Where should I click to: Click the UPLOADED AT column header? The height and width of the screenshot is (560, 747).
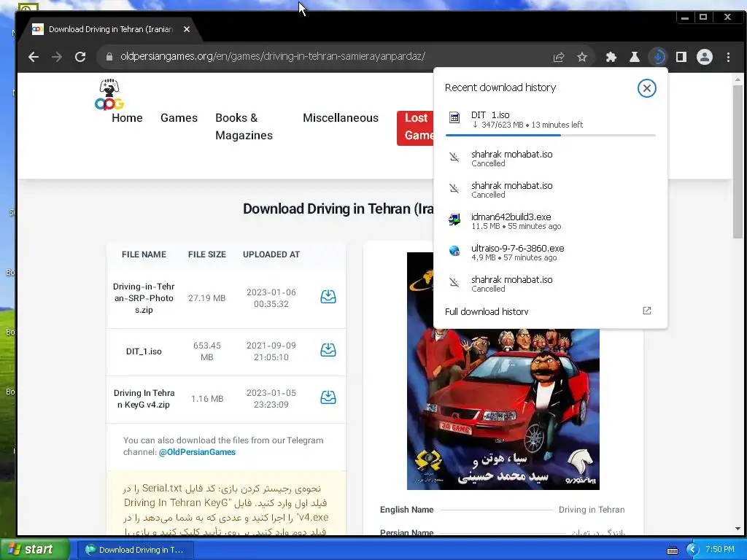pos(271,254)
